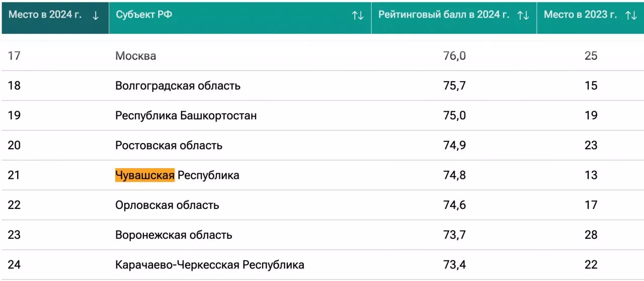Click score 74,8 in Чувашская Республика row

453,175
